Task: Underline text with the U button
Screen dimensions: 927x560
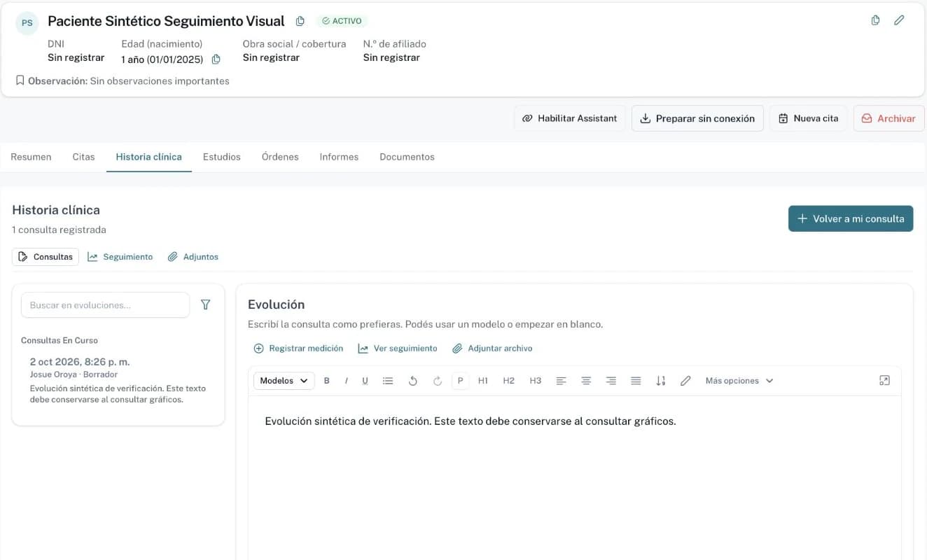Action: (x=365, y=381)
